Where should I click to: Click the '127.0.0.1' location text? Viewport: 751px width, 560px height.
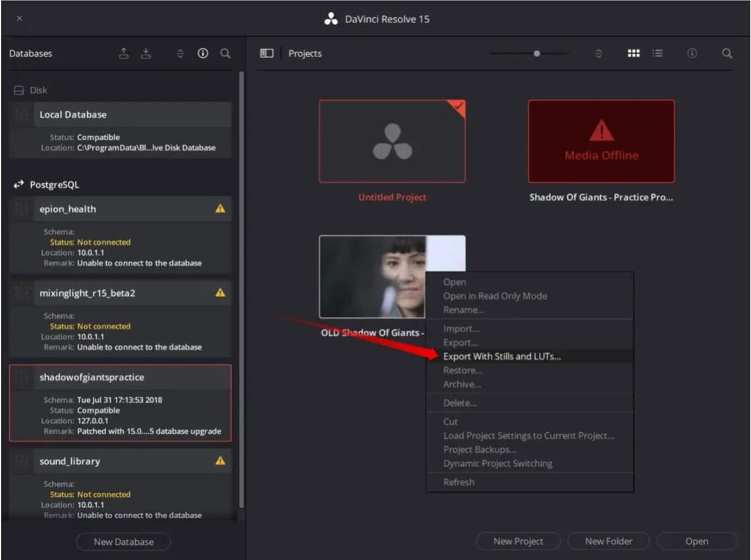[92, 420]
